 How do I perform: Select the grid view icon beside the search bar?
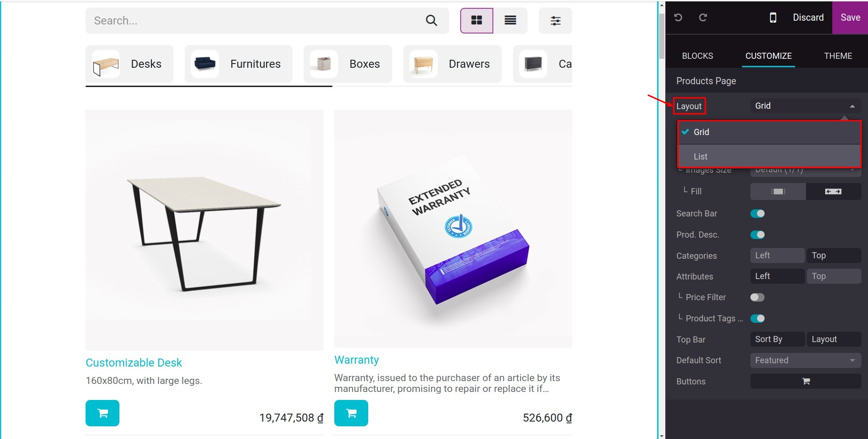[x=476, y=21]
